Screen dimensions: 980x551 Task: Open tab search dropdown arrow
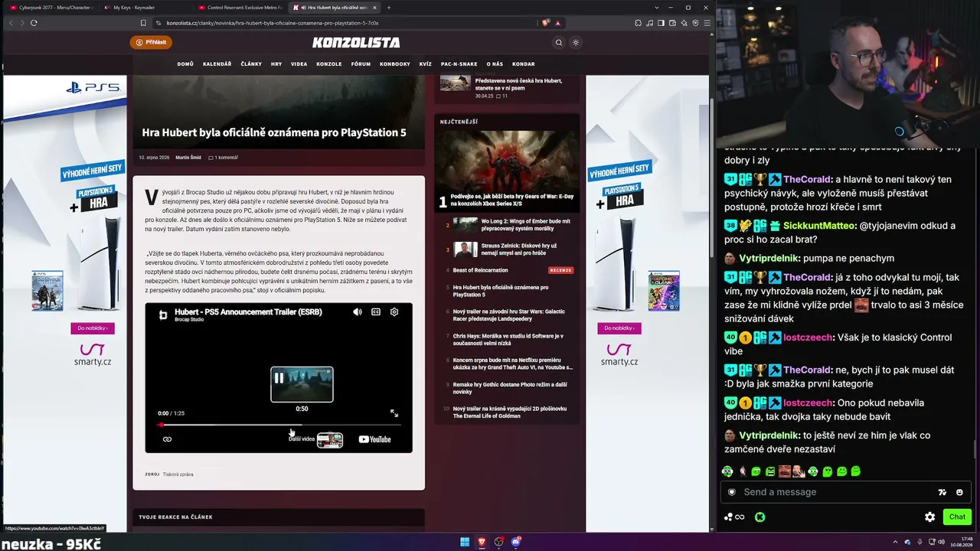tap(656, 8)
